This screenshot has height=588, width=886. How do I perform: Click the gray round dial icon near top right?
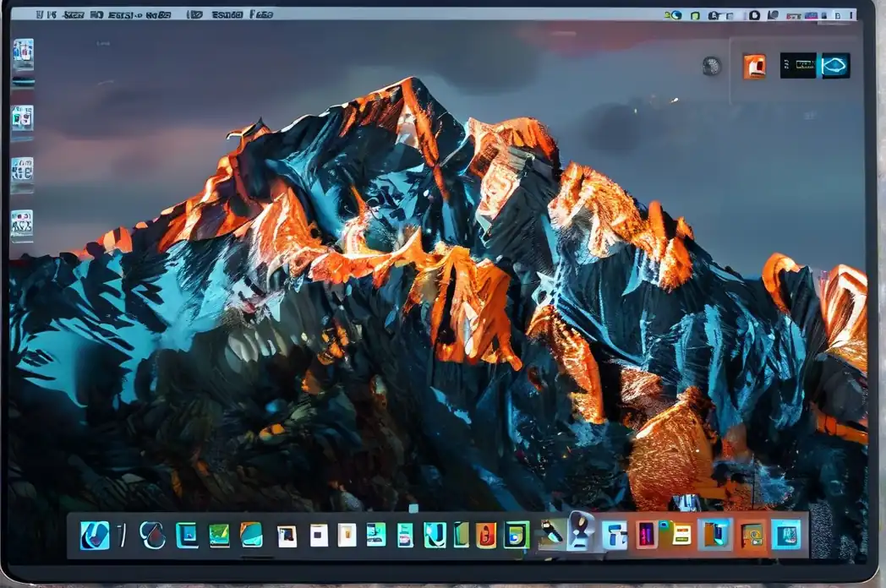click(x=711, y=66)
